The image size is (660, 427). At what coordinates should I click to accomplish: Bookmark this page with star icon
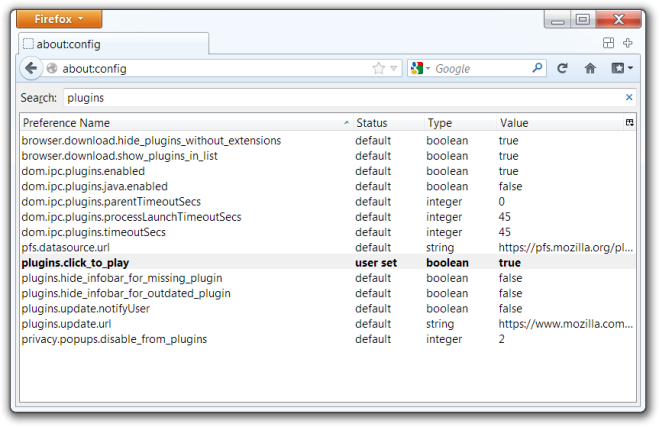[379, 68]
